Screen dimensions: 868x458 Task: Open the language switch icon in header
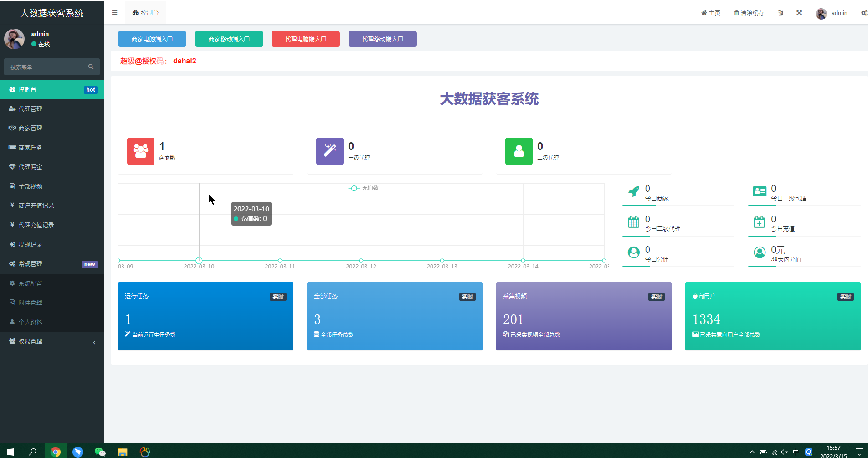(781, 13)
